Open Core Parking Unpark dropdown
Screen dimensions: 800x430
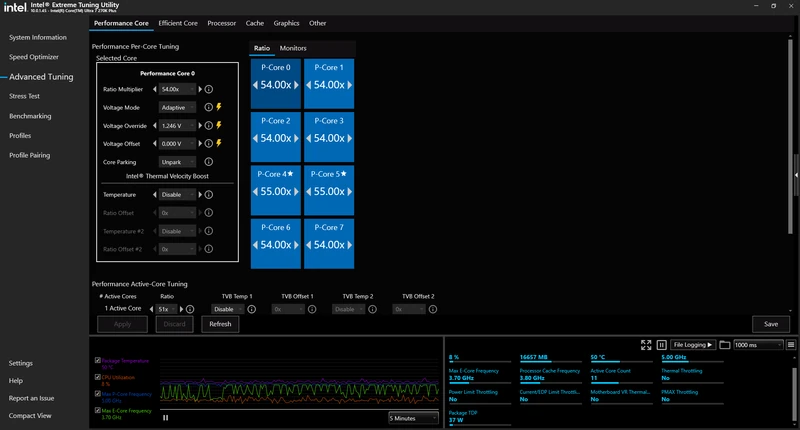177,162
